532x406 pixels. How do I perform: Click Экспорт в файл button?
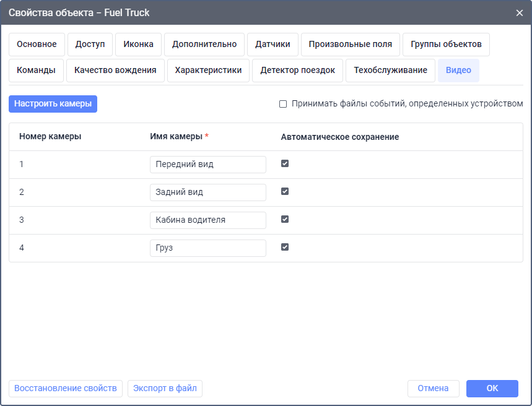[x=165, y=389]
